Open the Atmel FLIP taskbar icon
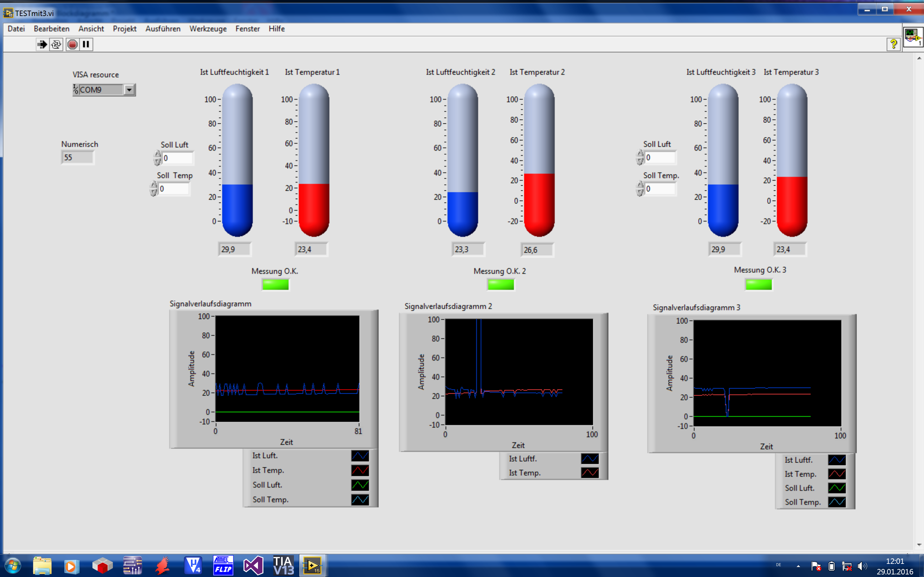The image size is (924, 577). tap(223, 565)
